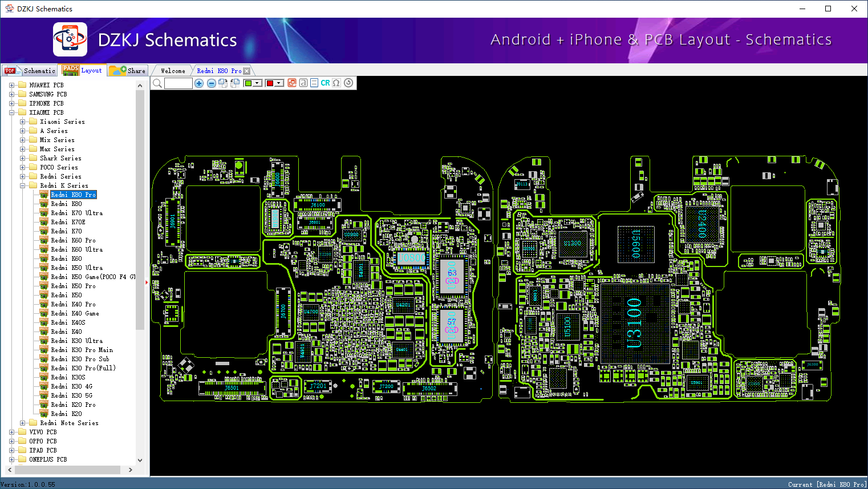Expand the IPHONE PCB tree node
The width and height of the screenshot is (868, 489).
pos(11,103)
